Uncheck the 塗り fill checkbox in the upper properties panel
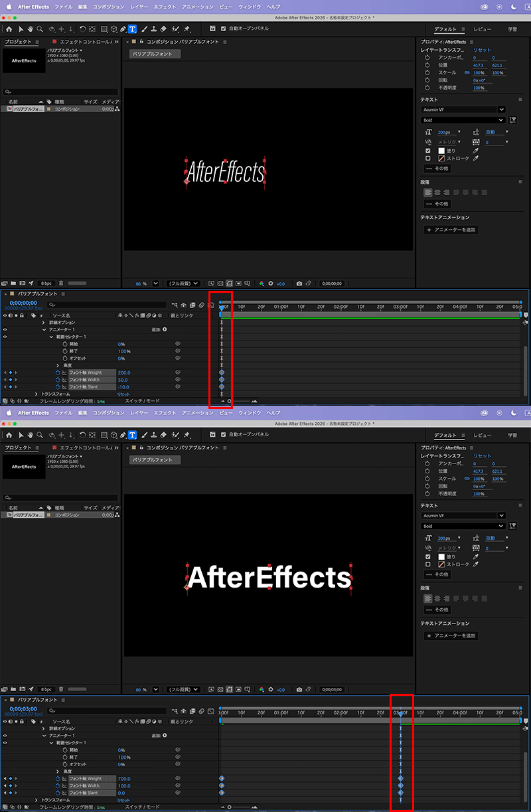The height and width of the screenshot is (812, 531). 428,151
